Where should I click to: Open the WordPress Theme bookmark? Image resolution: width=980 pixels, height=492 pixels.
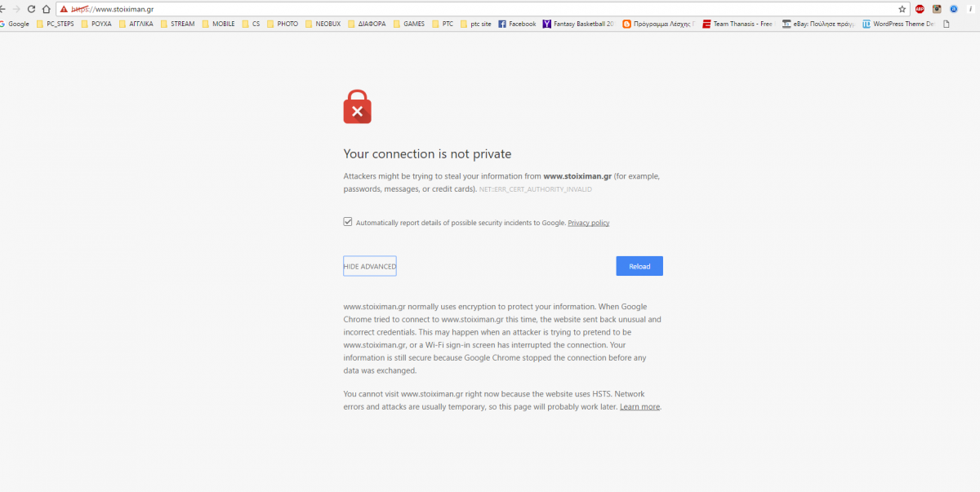(x=898, y=24)
